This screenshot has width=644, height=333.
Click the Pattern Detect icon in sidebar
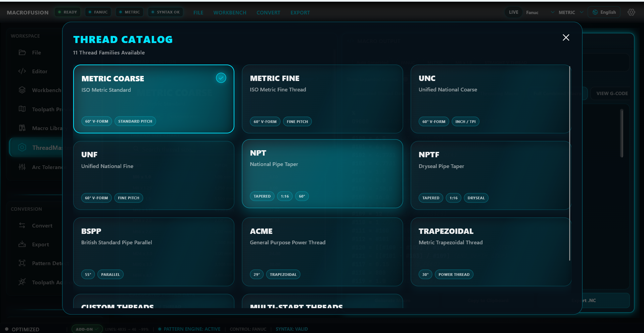point(22,263)
